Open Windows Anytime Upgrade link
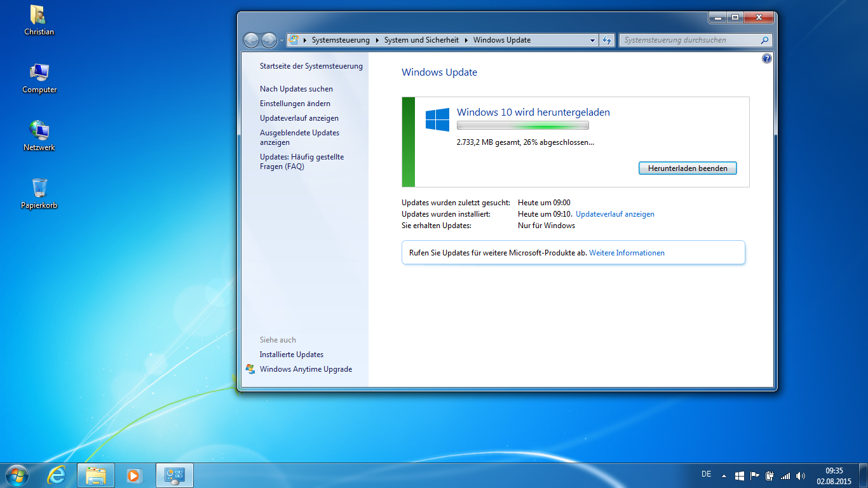 306,369
